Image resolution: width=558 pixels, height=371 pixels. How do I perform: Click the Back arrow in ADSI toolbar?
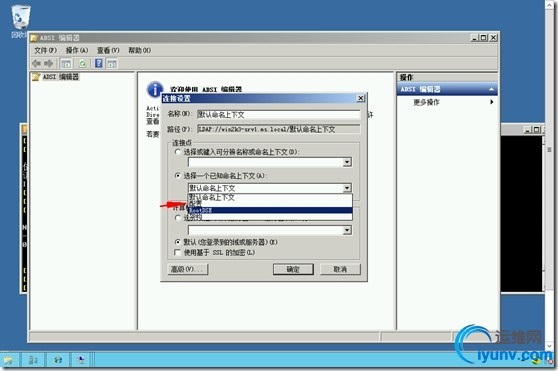(x=36, y=64)
